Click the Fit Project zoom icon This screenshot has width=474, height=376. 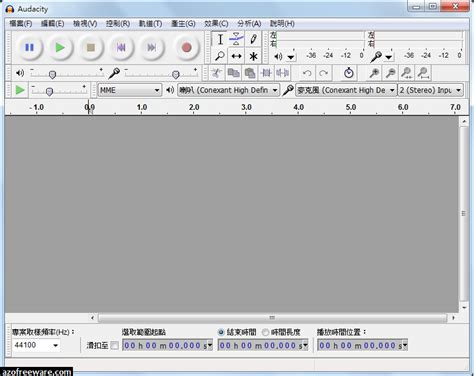[423, 73]
